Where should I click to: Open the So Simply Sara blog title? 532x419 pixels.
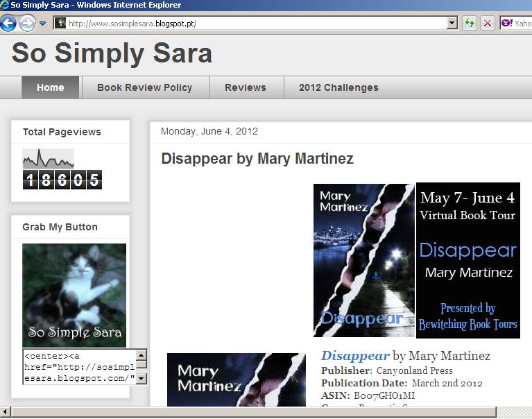coord(112,53)
